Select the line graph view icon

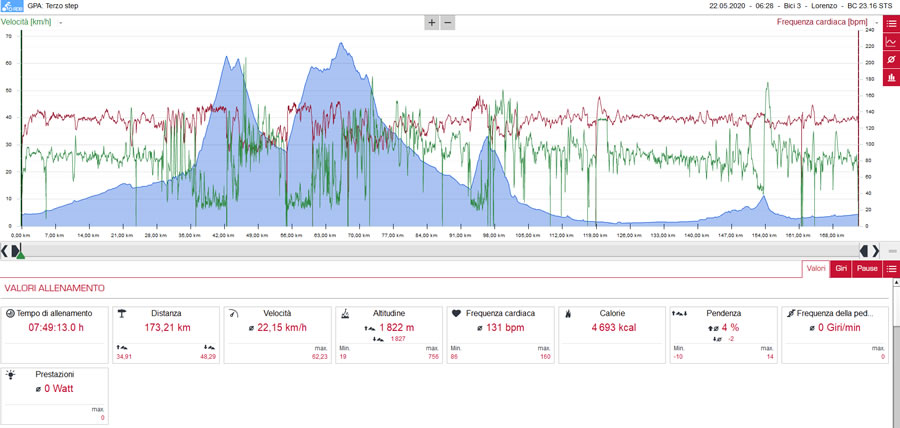point(891,41)
